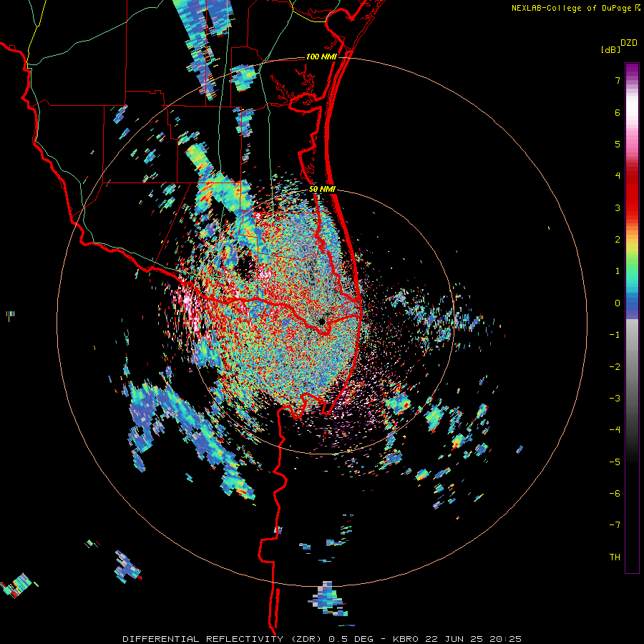Select the 100 NMI range ring label
The height and width of the screenshot is (644, 644).
point(321,57)
